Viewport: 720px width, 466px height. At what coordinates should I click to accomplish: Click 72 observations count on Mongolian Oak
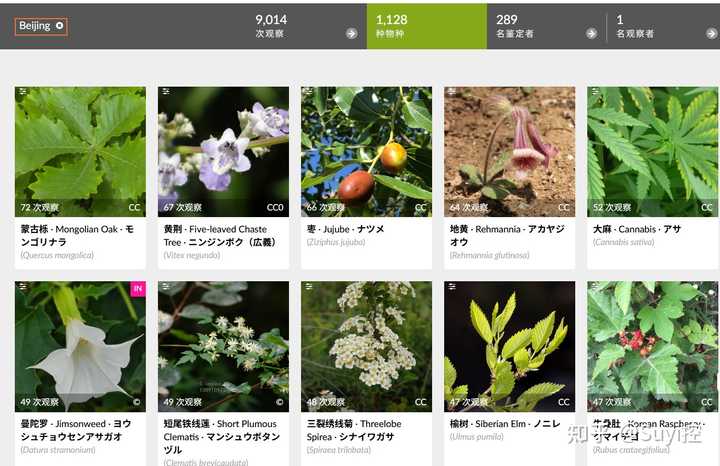click(39, 208)
